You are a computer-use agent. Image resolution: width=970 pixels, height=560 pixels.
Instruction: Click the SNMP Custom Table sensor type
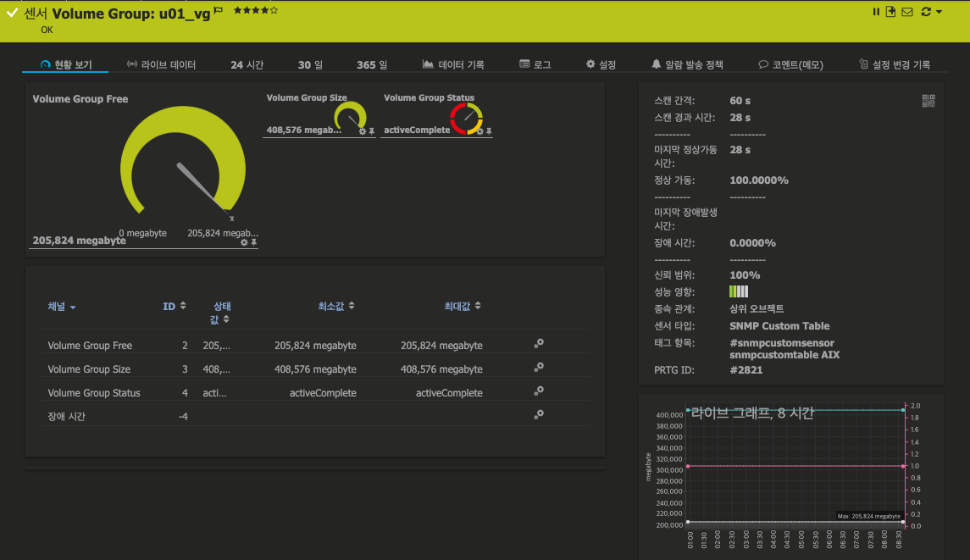coord(779,326)
